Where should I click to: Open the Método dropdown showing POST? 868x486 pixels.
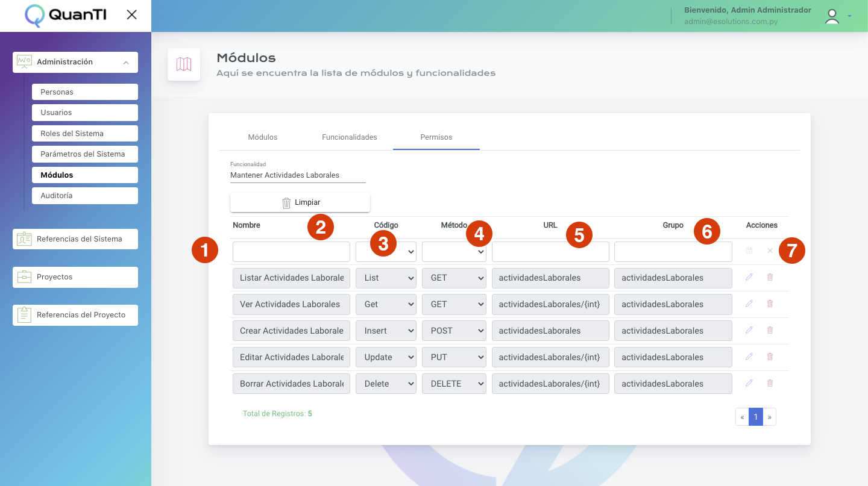[453, 331]
